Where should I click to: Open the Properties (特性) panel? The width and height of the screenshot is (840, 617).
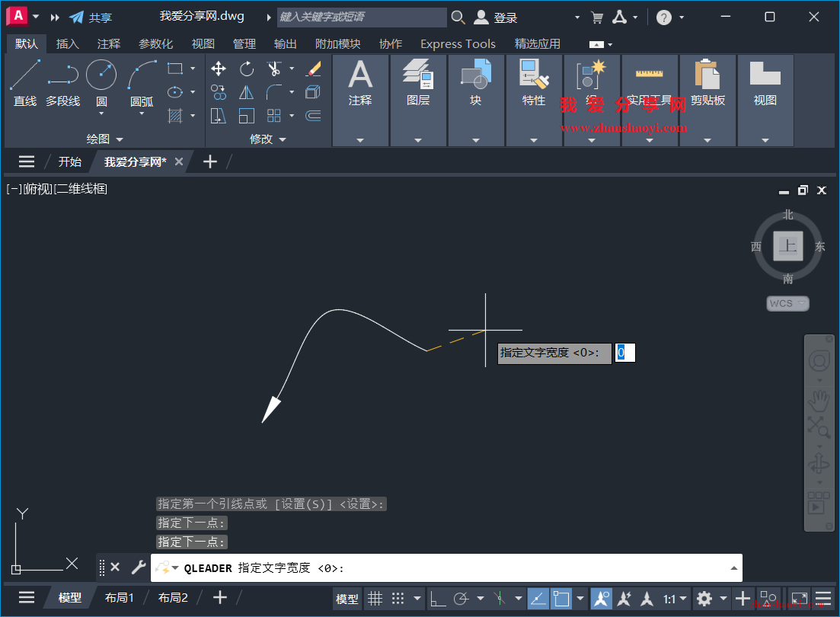coord(534,101)
